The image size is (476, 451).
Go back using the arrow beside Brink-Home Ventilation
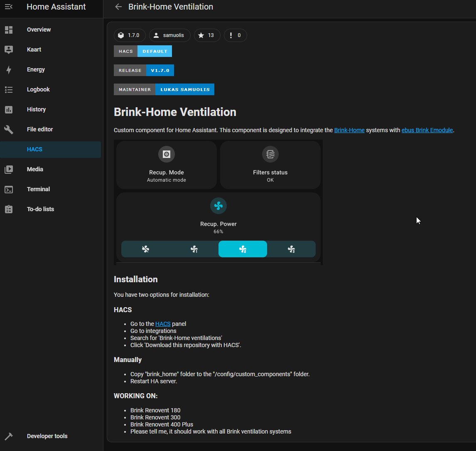coord(118,7)
